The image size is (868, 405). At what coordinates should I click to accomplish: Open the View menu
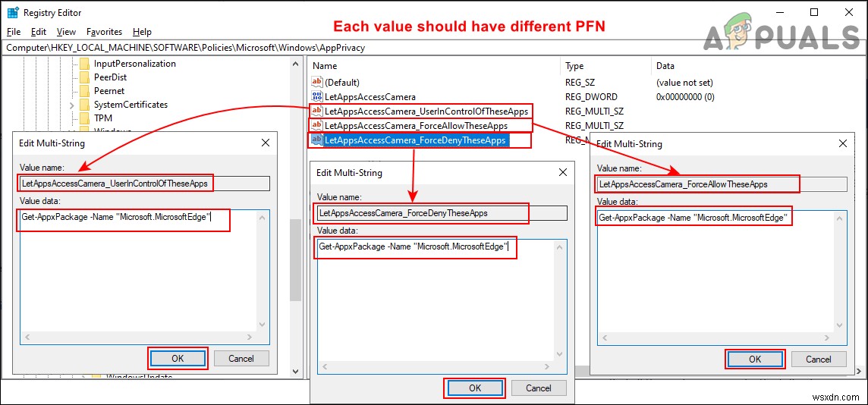click(67, 32)
